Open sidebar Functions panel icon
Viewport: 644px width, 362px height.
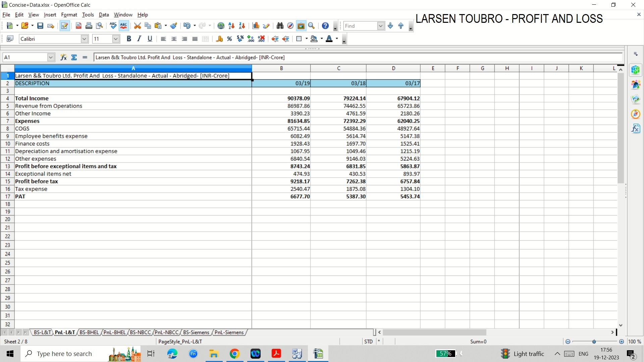636,129
